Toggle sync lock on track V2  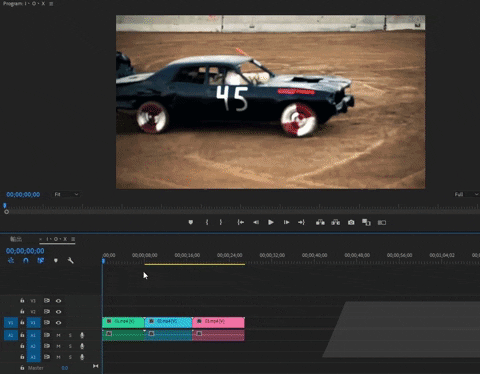point(47,311)
